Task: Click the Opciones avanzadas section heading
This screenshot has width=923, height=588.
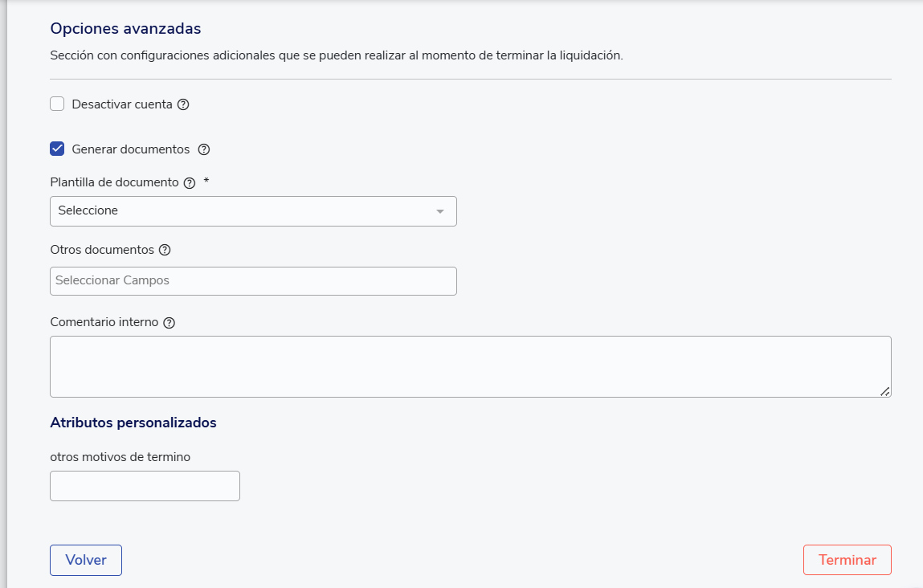Action: click(125, 29)
